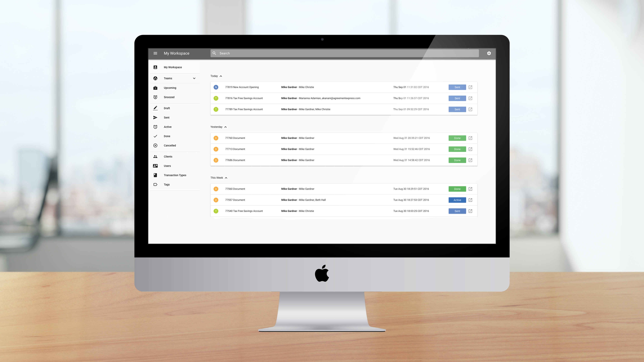Expand the Teams dropdown in sidebar
This screenshot has height=362, width=644.
coord(194,78)
